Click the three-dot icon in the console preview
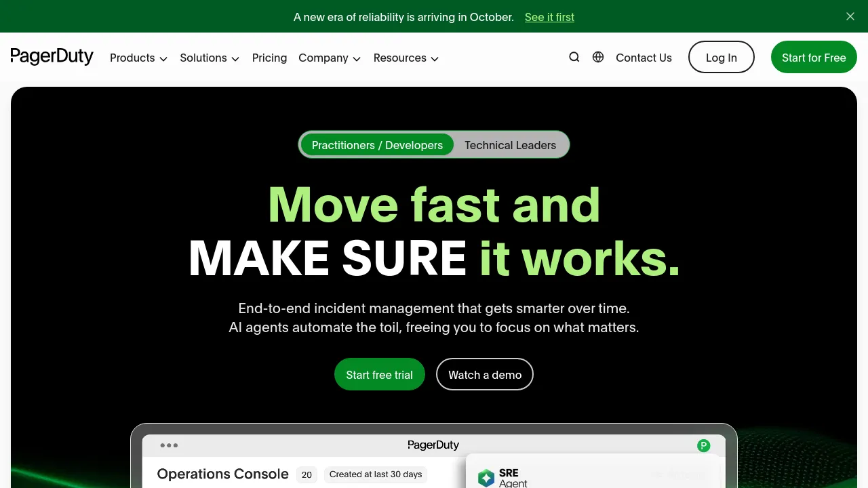Viewport: 868px width, 488px height. click(169, 445)
